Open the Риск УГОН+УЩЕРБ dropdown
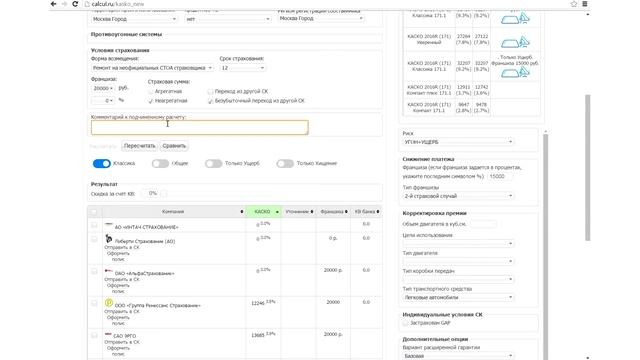The height and width of the screenshot is (360, 640). (458, 142)
